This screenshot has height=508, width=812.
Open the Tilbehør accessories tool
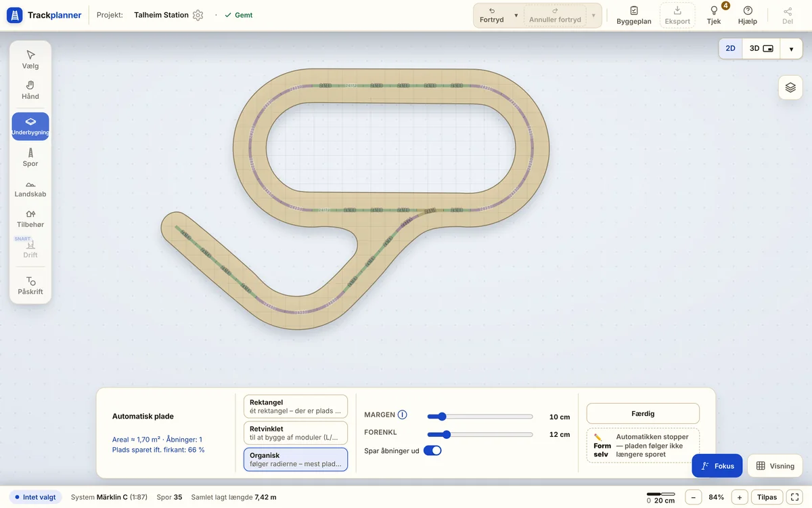tap(30, 218)
